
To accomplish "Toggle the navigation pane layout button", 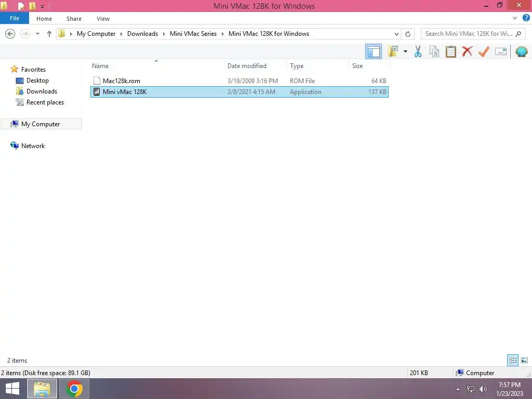I will pyautogui.click(x=373, y=51).
